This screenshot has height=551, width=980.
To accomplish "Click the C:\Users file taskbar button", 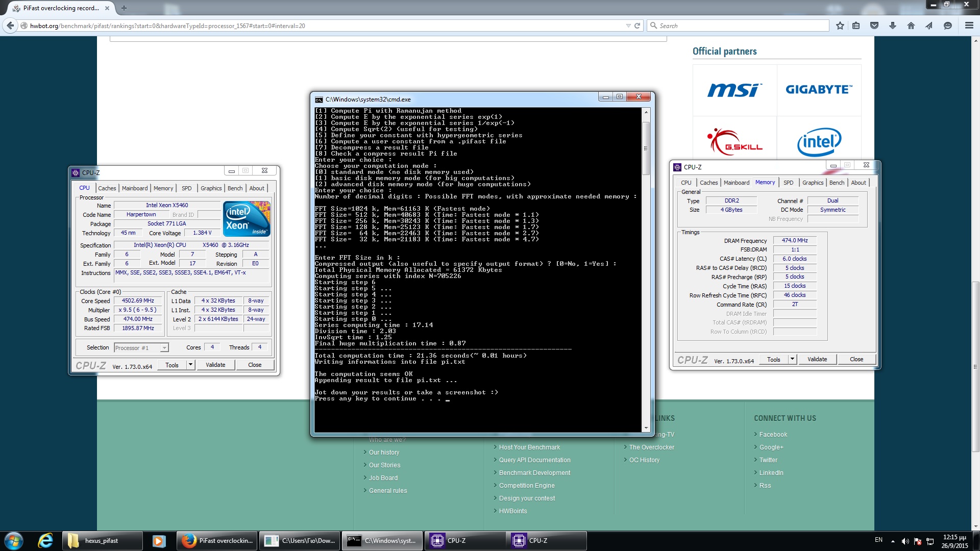I will click(300, 541).
